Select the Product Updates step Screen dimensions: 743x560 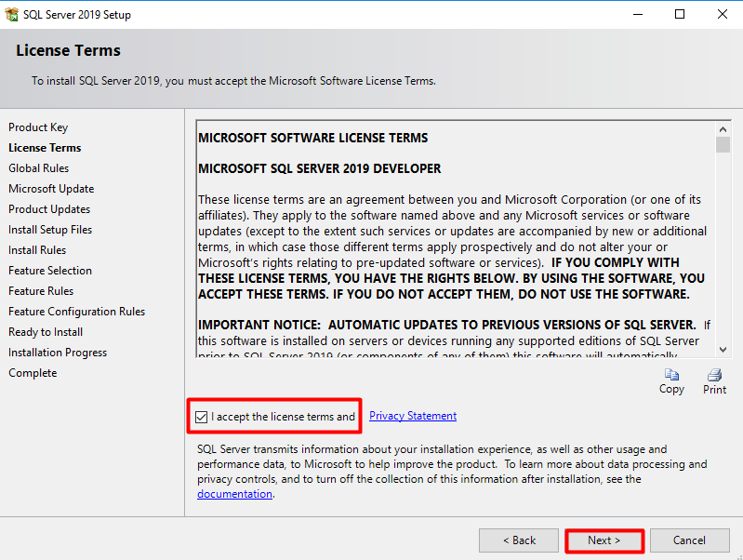pos(49,209)
